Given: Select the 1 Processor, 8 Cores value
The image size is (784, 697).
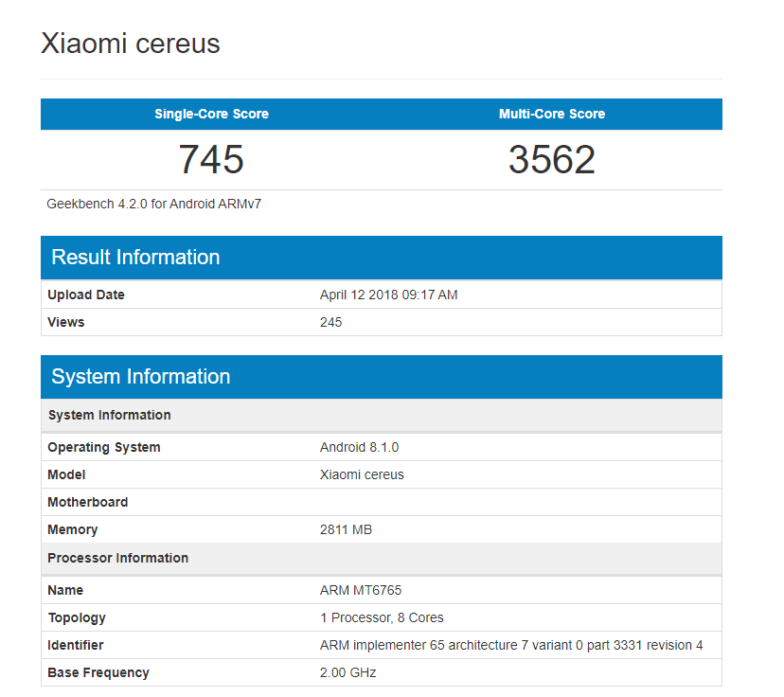Looking at the screenshot, I should pyautogui.click(x=382, y=618).
